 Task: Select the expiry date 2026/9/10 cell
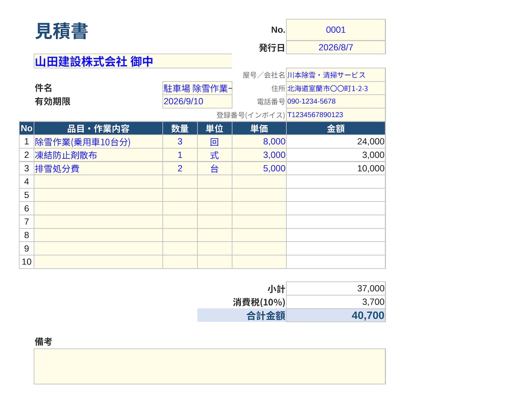pyautogui.click(x=198, y=102)
